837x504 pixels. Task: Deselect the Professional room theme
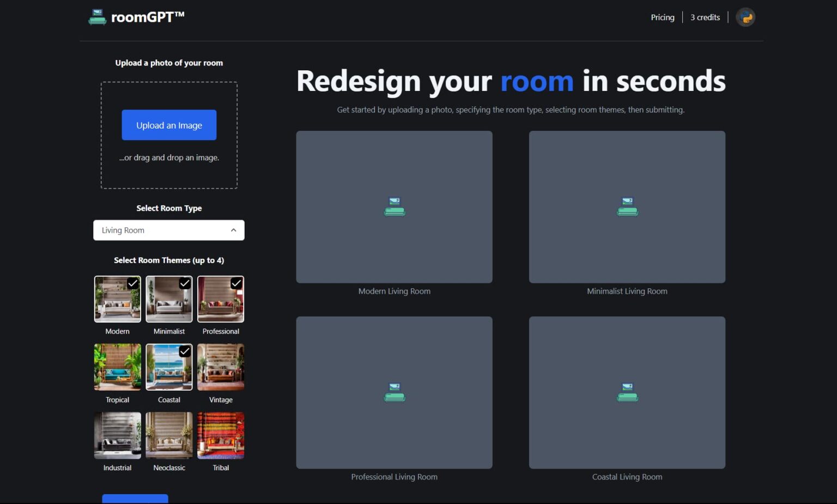221,299
